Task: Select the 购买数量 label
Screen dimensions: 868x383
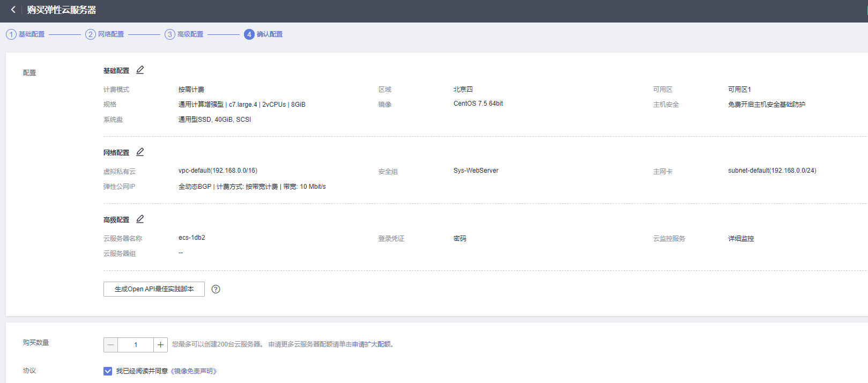Action: pos(36,343)
